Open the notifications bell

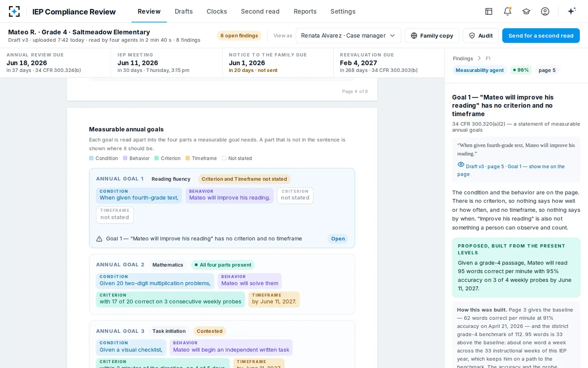(x=508, y=11)
